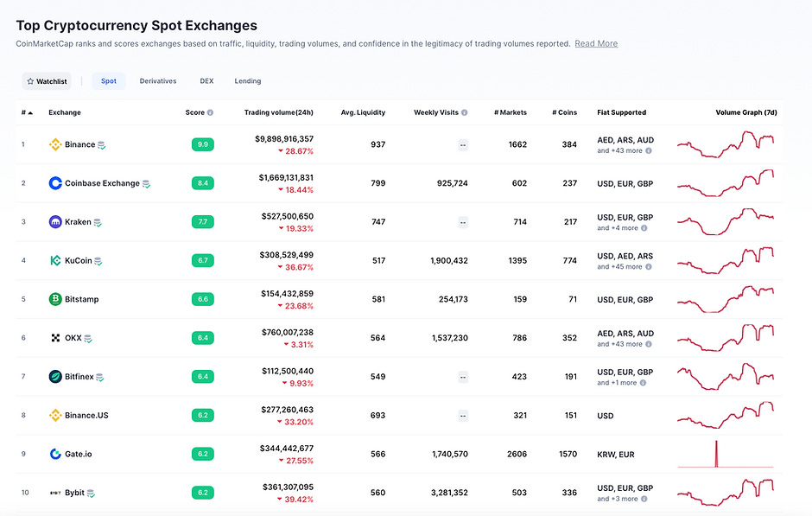Switch to the Lending tab
Screen dimensions: 812x516
tap(248, 81)
